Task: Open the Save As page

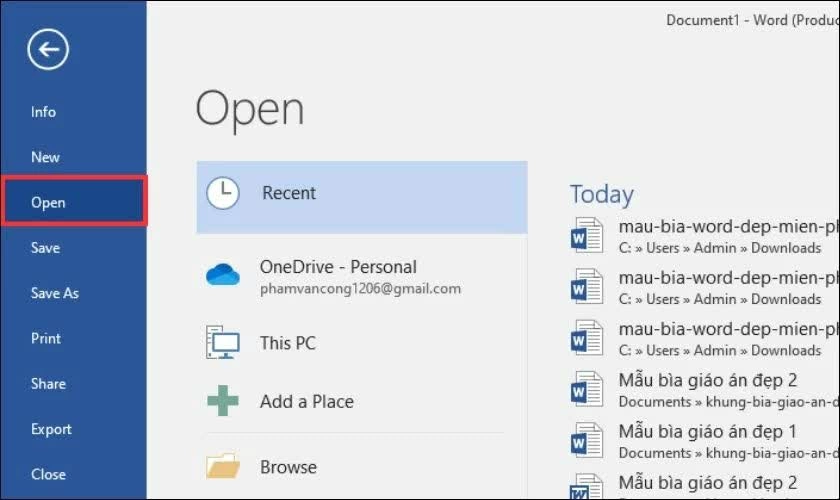Action: click(x=55, y=293)
